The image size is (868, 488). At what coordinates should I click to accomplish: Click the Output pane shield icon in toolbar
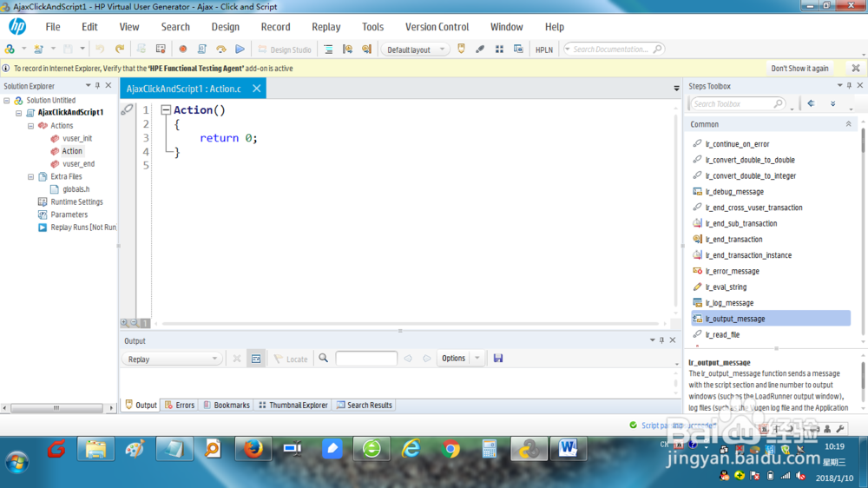click(461, 49)
